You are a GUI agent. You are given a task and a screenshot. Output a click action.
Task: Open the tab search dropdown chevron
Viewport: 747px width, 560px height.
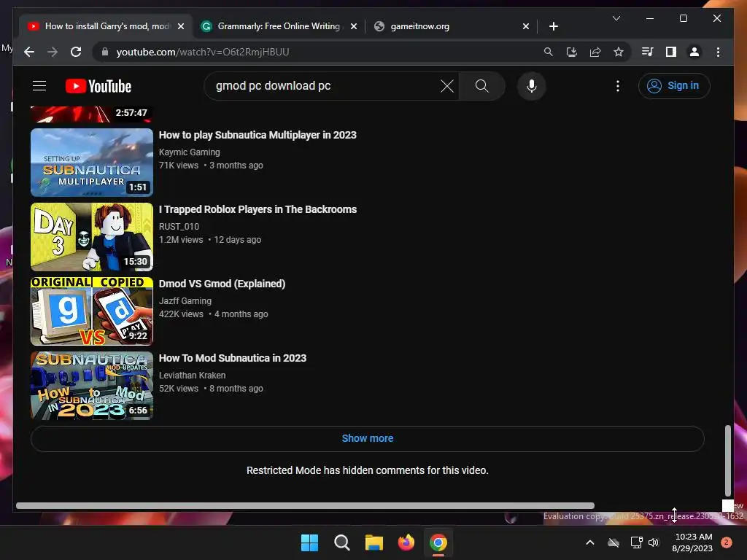[616, 18]
